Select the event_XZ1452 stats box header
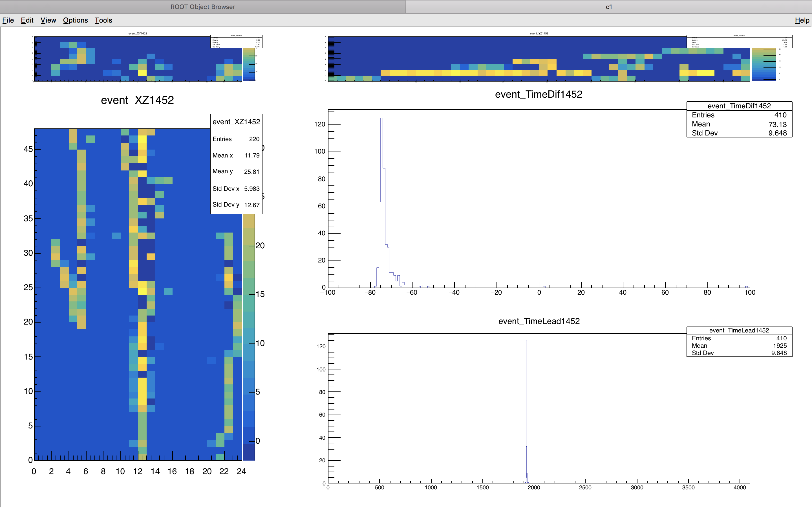Screen dimensions: 812x508 [236, 122]
